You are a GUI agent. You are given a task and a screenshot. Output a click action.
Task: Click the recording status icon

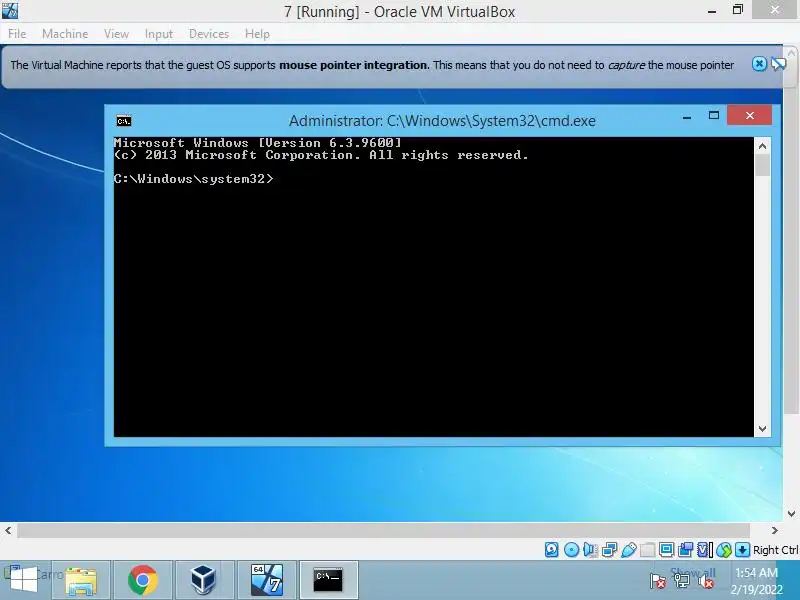[x=686, y=549]
